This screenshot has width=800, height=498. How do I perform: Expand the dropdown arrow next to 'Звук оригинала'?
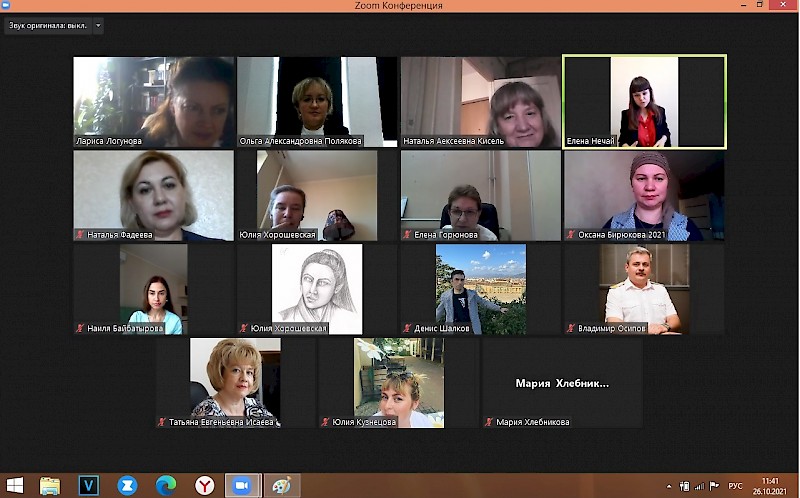click(x=98, y=25)
